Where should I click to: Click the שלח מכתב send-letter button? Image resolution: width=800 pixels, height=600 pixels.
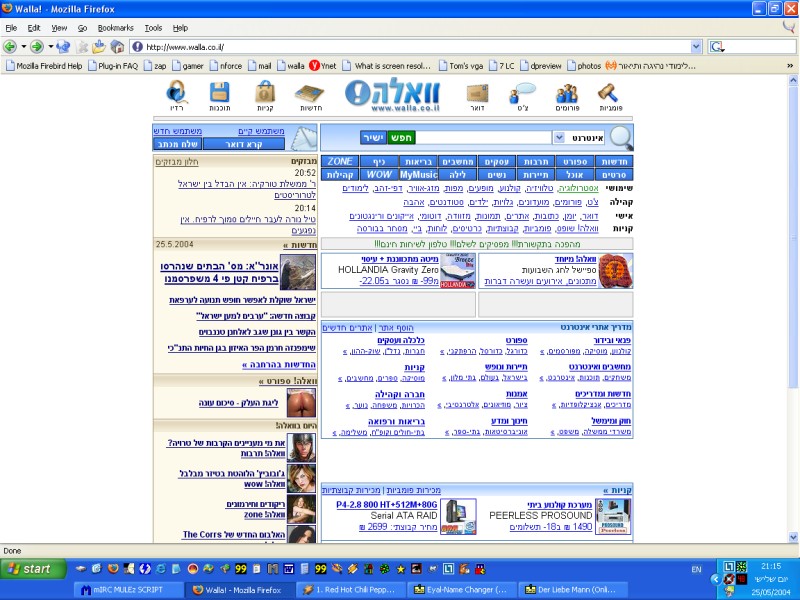(178, 144)
